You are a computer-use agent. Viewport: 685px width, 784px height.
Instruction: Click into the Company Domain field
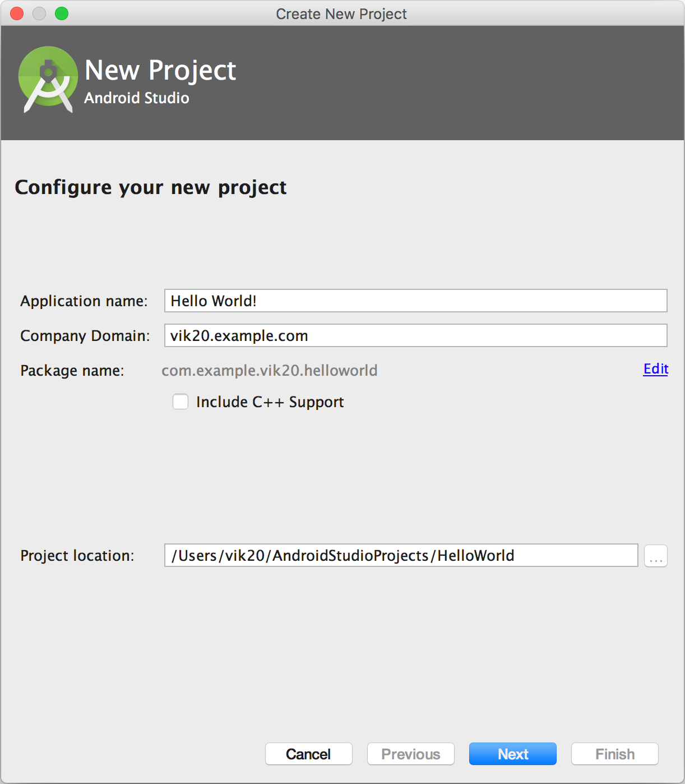(x=415, y=335)
